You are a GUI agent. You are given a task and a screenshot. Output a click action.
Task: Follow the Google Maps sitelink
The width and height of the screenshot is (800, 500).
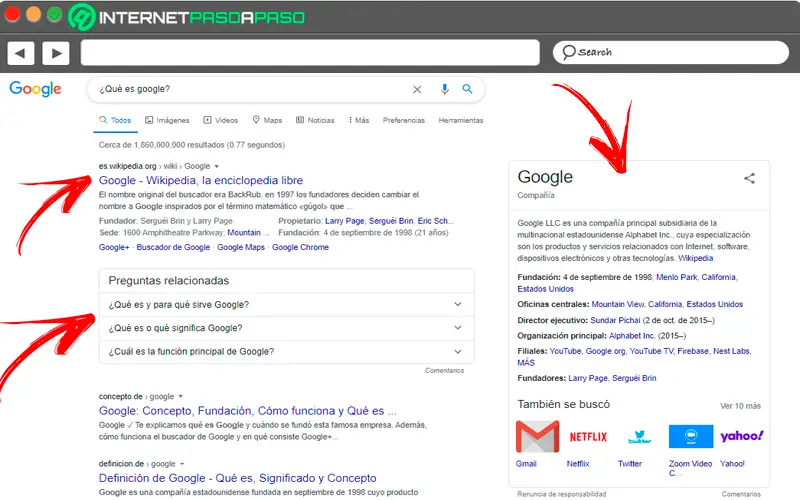click(x=241, y=247)
